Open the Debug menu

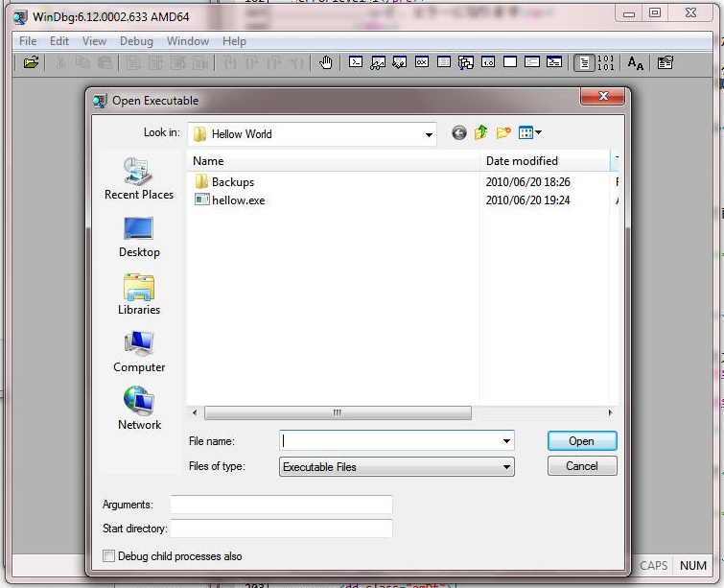[136, 41]
